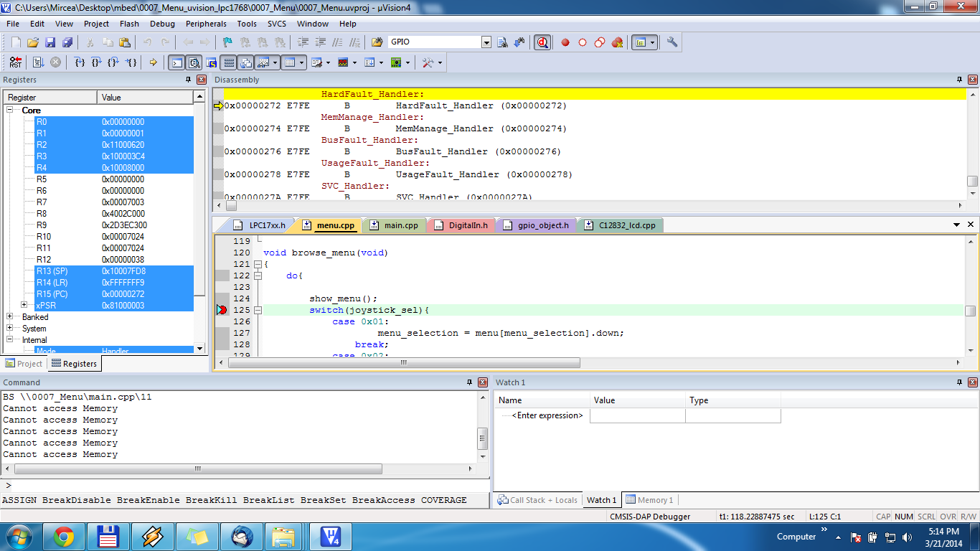Viewport: 980px width, 551px height.
Task: Select the R15 (PC) register row
Action: pyautogui.click(x=114, y=294)
